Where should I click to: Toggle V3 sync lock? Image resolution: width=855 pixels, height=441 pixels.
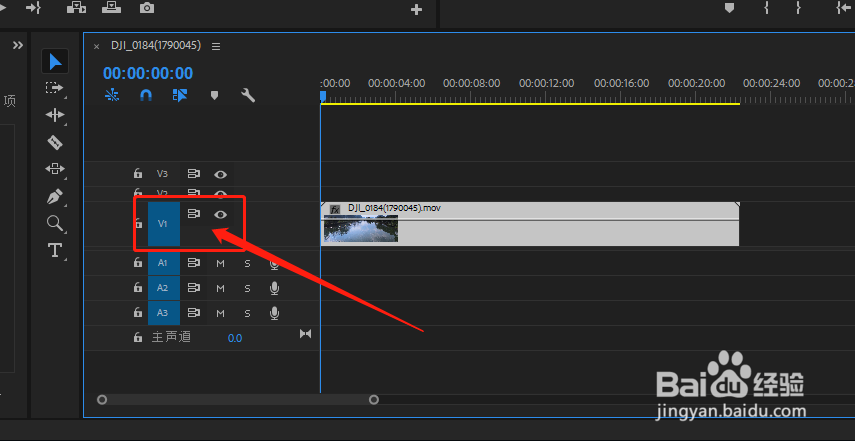tap(194, 174)
